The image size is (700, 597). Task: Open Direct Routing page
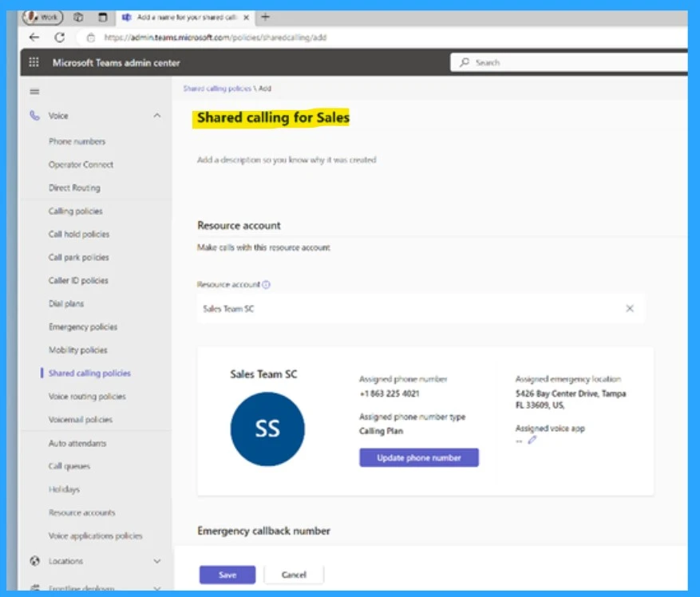click(x=74, y=188)
